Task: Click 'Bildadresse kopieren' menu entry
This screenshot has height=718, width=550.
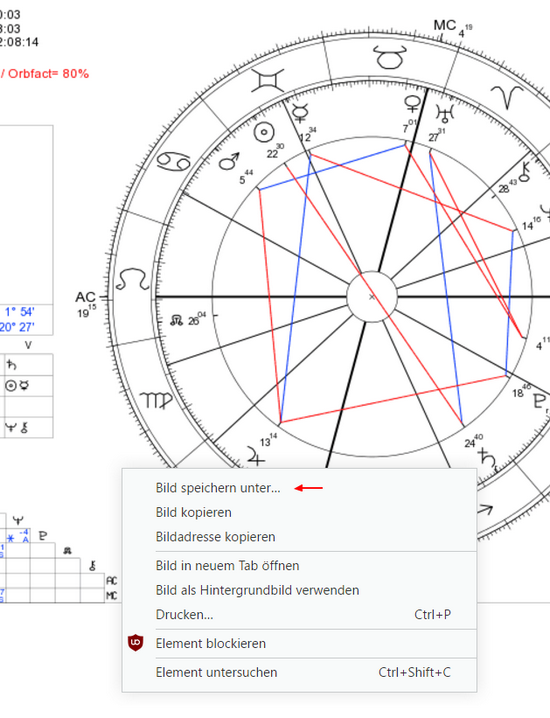Action: pos(299,537)
